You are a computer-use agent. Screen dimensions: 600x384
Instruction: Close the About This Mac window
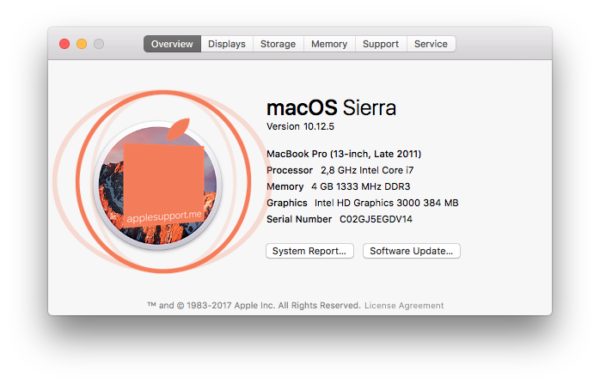point(64,44)
